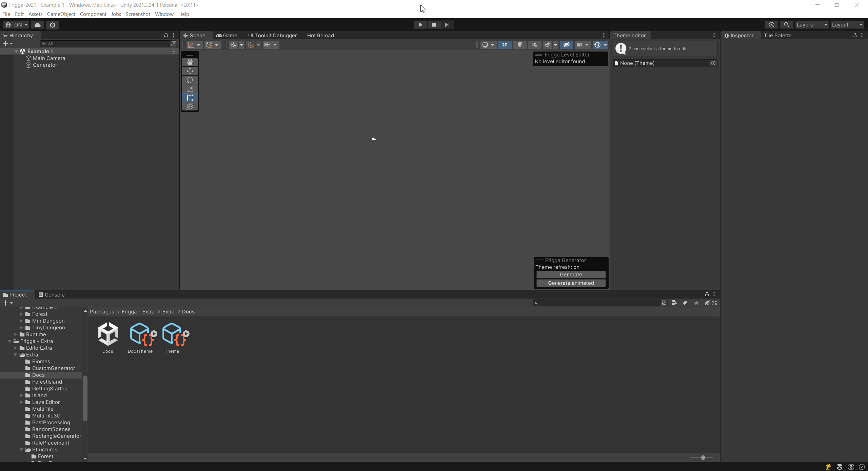Click the Generate animated button

pyautogui.click(x=571, y=283)
